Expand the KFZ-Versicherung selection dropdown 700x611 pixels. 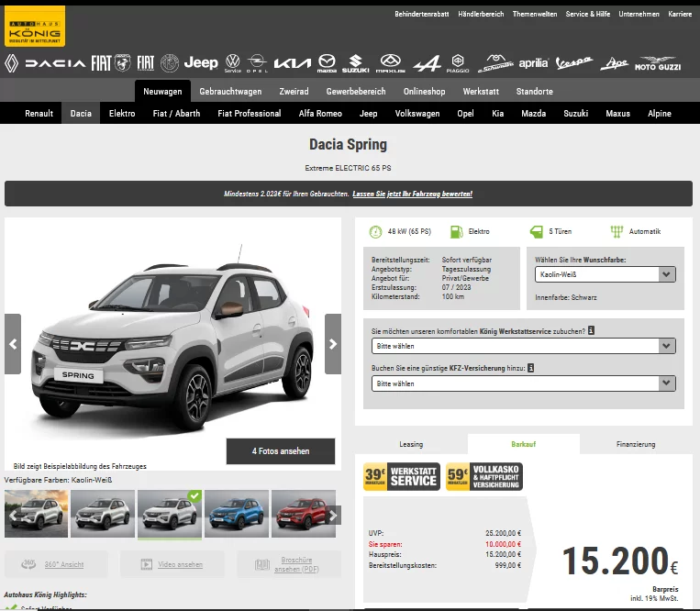(x=524, y=383)
